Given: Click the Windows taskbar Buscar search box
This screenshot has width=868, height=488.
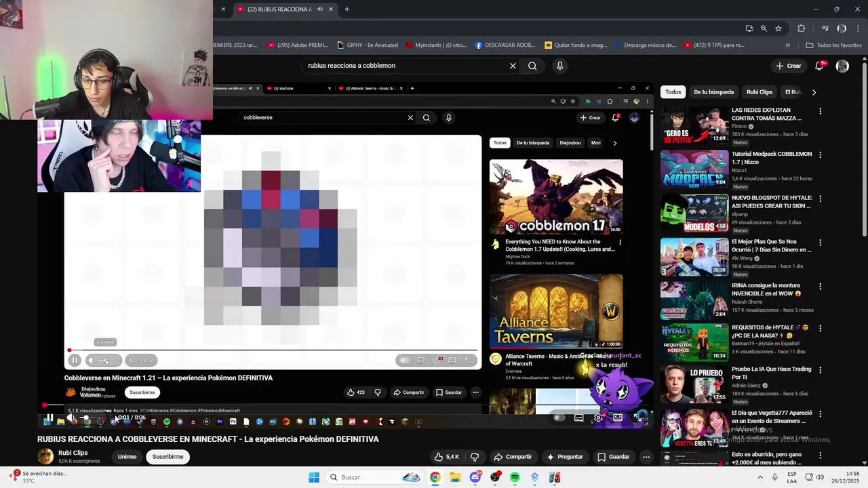Looking at the screenshot, I should 374,477.
